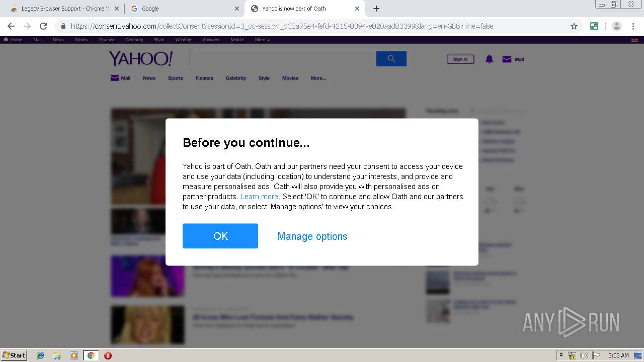644x362 pixels.
Task: Expand More... under the Yahoo logo
Action: point(318,78)
